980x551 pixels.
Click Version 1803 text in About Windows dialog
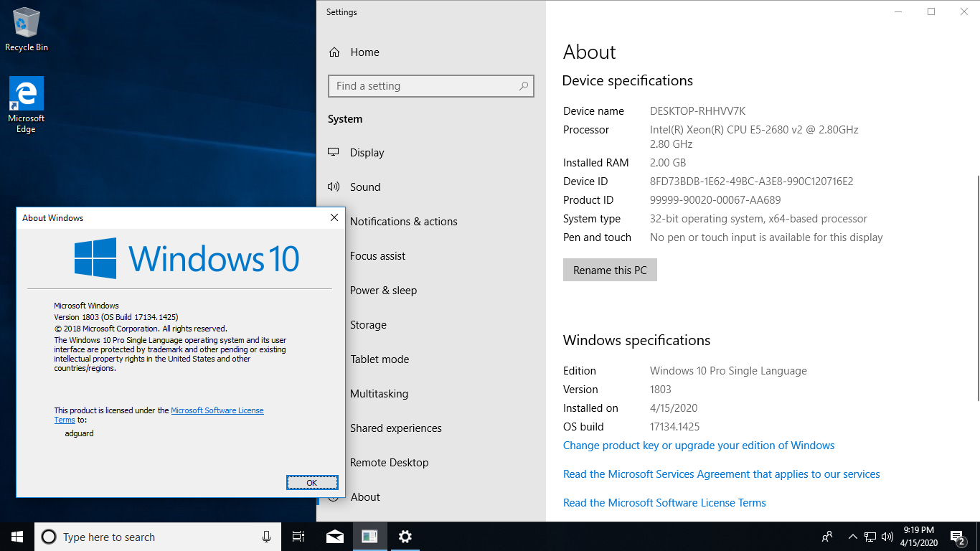coord(116,317)
